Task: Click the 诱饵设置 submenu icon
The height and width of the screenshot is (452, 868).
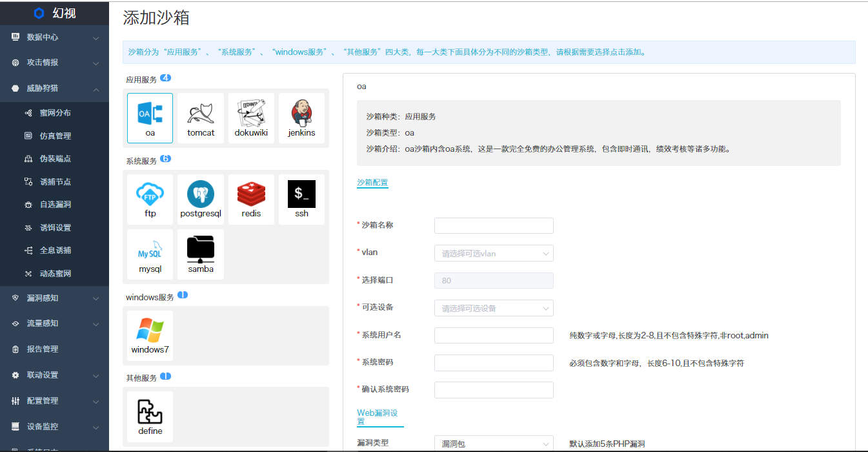Action: click(28, 228)
